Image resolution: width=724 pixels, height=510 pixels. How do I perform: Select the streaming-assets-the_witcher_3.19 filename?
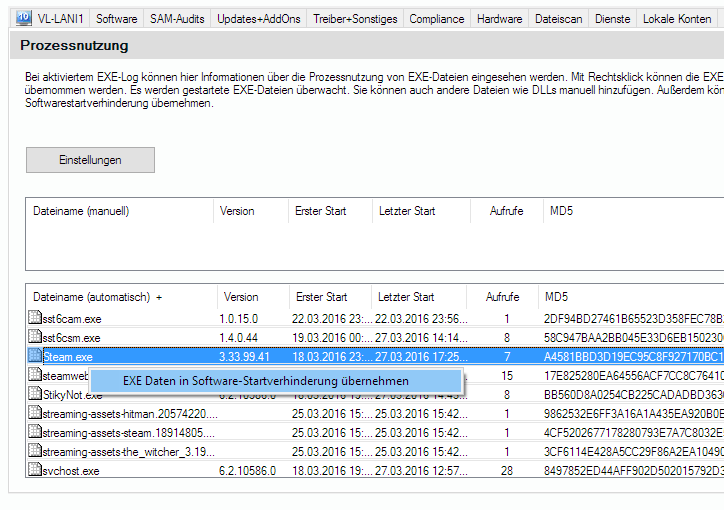pyautogui.click(x=128, y=452)
